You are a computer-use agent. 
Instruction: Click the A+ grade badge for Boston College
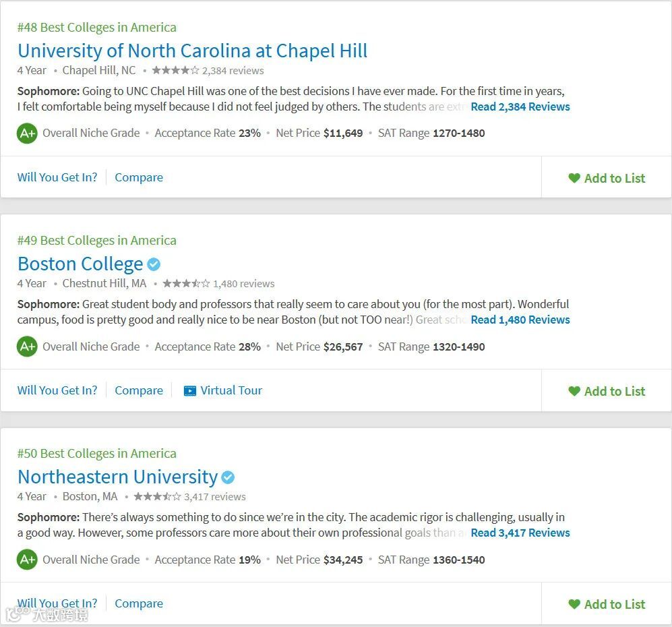(27, 347)
